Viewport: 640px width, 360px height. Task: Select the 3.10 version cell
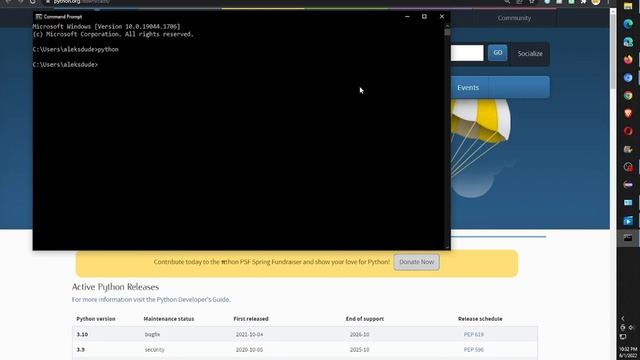pos(82,334)
